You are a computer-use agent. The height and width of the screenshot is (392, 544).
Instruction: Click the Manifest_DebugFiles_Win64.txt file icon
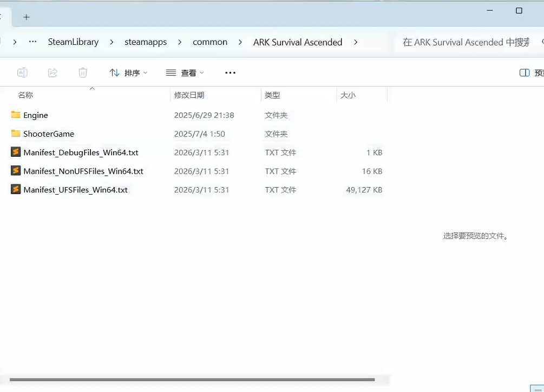(x=16, y=152)
